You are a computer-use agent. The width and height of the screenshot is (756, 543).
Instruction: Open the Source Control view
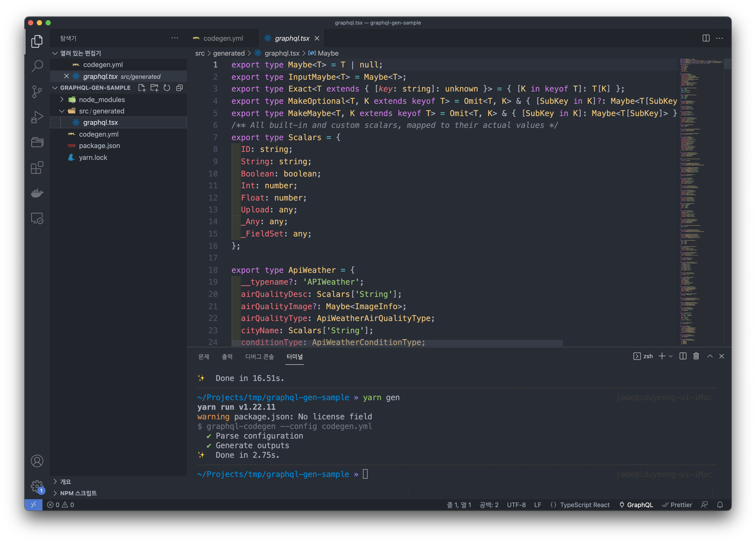click(37, 91)
